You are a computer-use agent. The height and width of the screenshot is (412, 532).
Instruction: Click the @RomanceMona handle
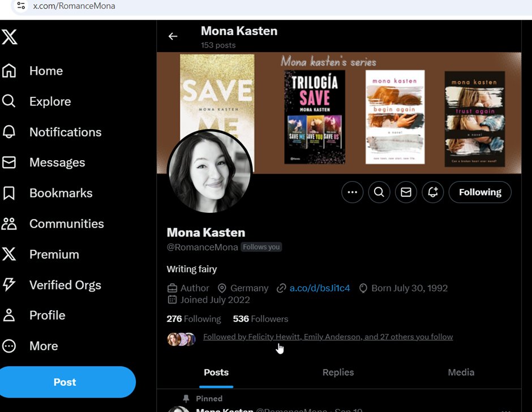(202, 247)
